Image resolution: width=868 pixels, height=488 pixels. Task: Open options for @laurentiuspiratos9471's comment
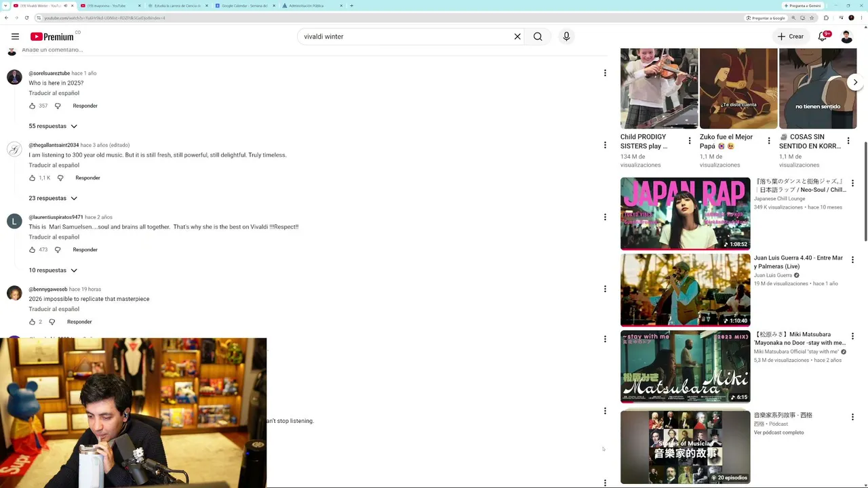coord(605,217)
